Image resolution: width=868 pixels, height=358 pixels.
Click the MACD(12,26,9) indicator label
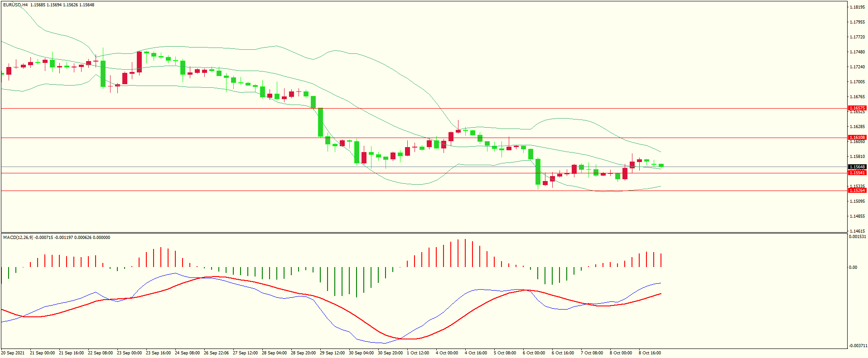pyautogui.click(x=18, y=238)
